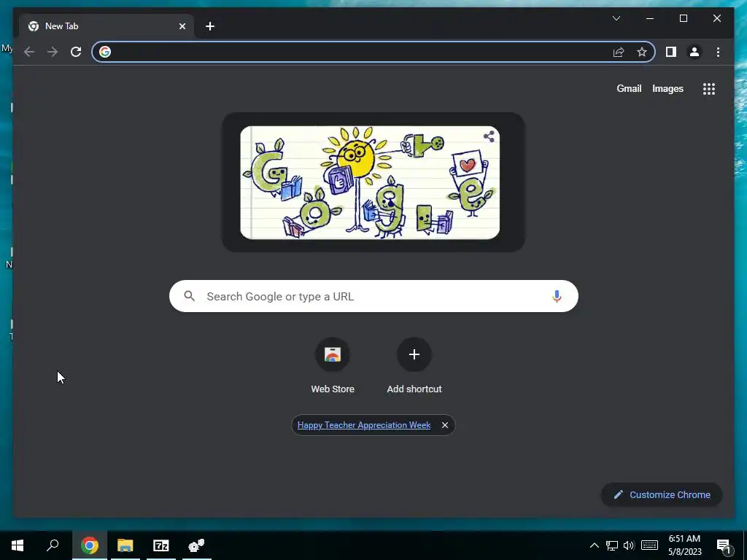Open the gears app in taskbar

coord(196,545)
